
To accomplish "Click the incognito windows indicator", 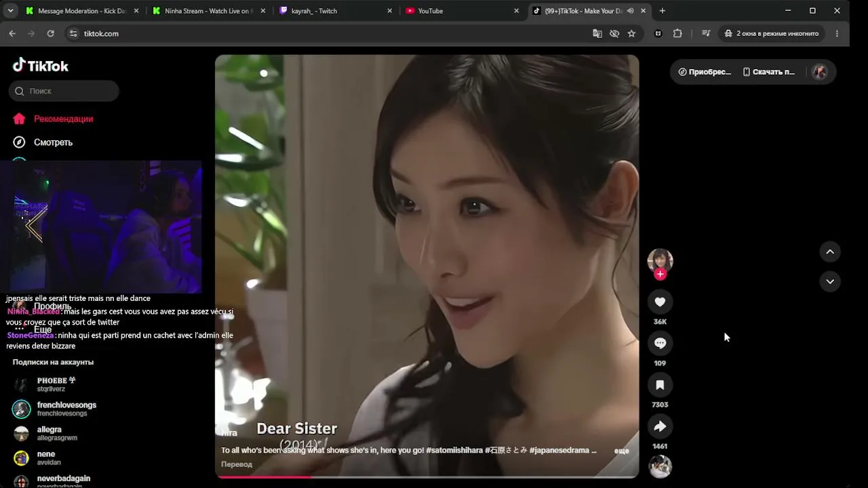I will pos(771,33).
